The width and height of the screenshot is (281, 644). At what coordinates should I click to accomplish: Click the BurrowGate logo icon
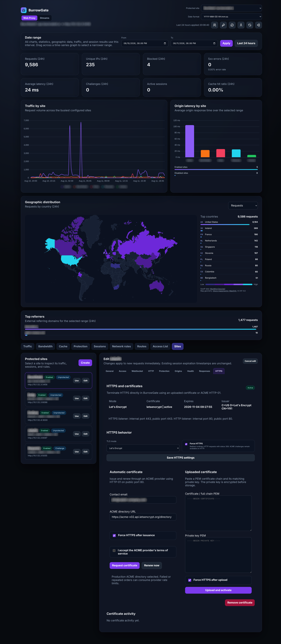24,10
